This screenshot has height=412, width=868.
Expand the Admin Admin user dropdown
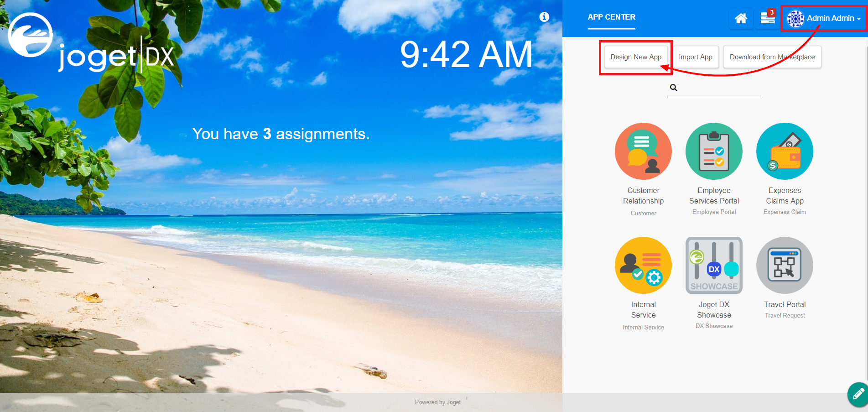coord(824,18)
